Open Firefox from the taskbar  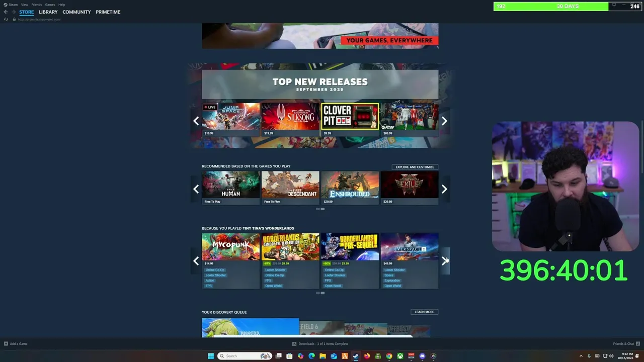(x=367, y=356)
